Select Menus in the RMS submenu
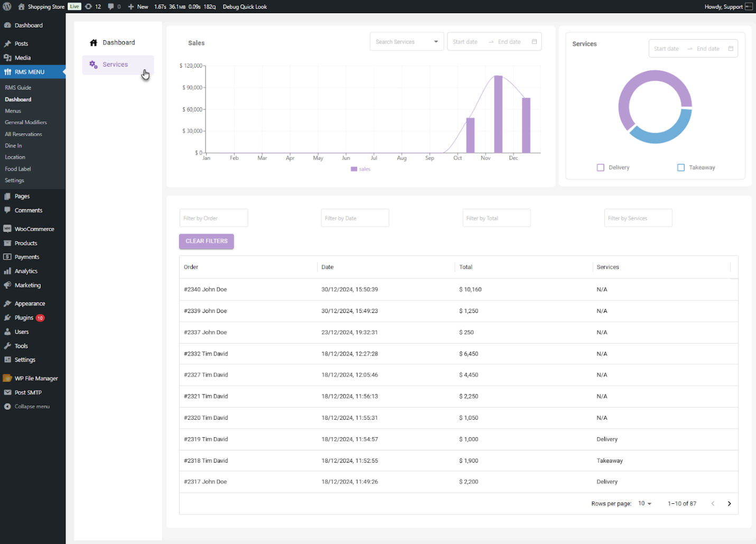The image size is (756, 544). pos(13,111)
